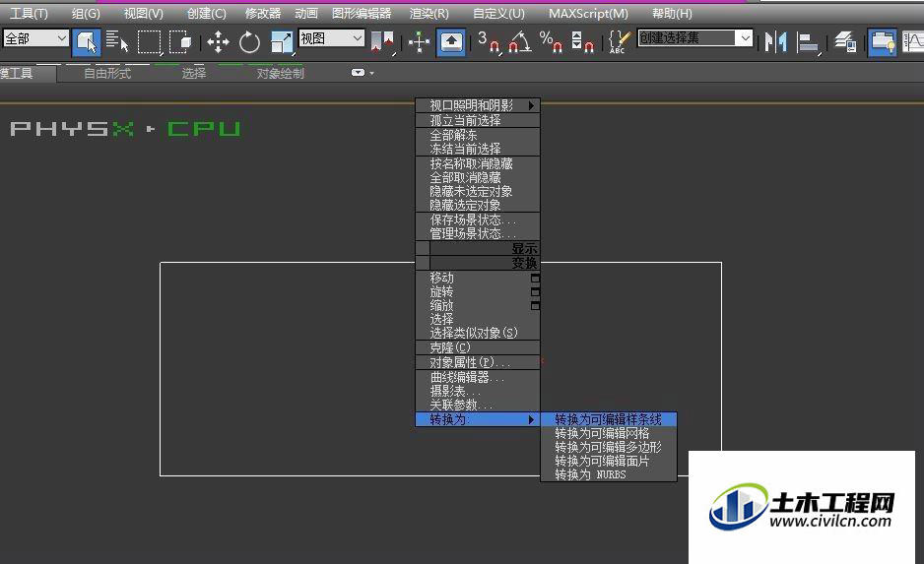Switch to 对象绘制 ribbon tab

point(280,74)
